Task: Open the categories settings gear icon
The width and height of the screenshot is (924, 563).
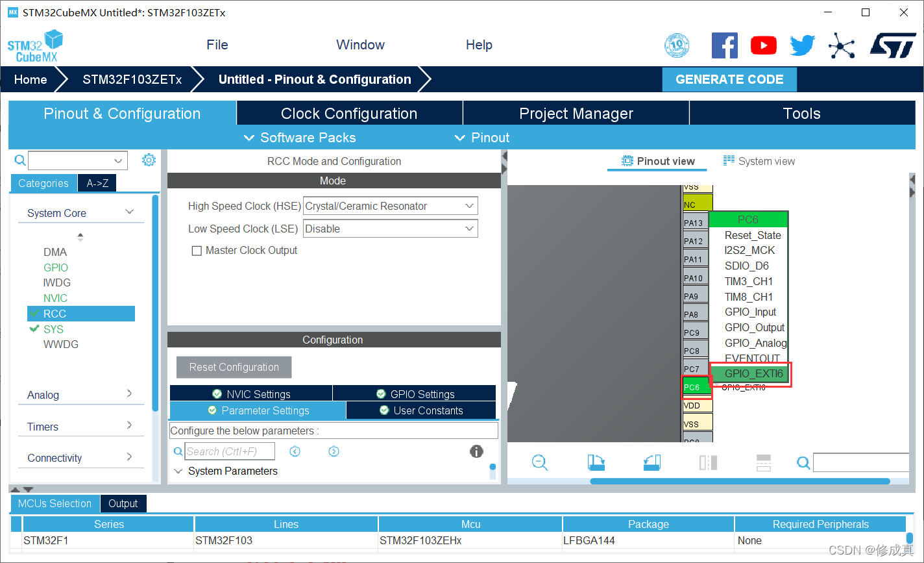Action: (149, 160)
